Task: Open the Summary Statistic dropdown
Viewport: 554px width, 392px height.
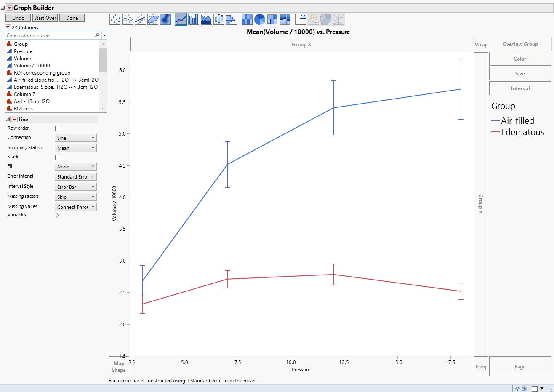Action: pos(76,148)
